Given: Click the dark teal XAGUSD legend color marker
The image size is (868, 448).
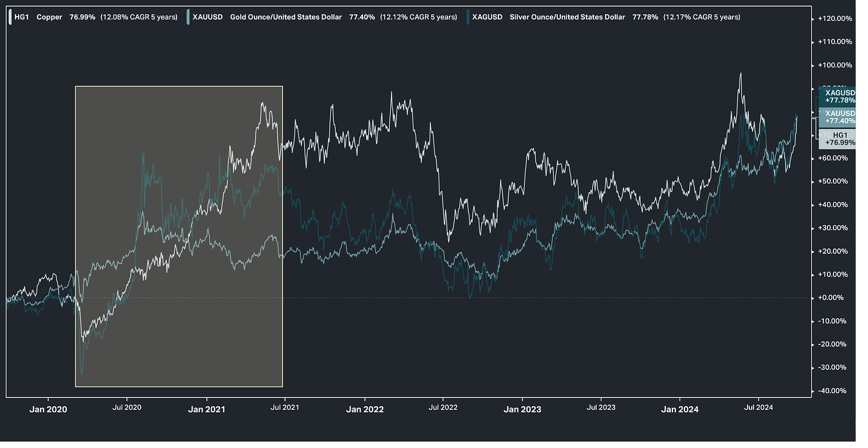Looking at the screenshot, I should pyautogui.click(x=468, y=17).
